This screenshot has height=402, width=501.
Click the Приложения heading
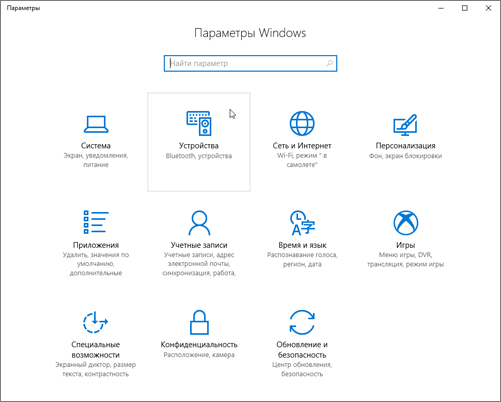(x=96, y=245)
